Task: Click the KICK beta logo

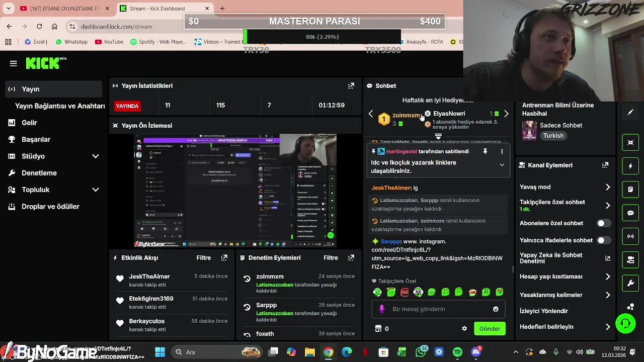Action: (46, 63)
